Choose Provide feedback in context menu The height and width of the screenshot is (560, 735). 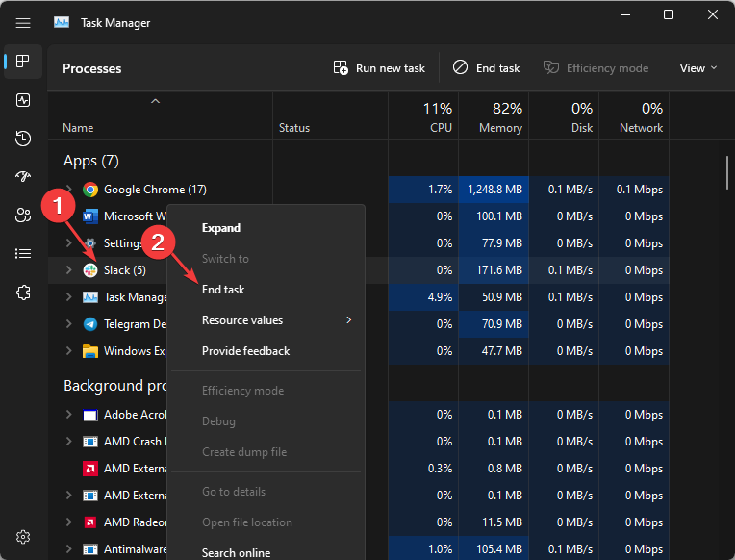coord(266,351)
